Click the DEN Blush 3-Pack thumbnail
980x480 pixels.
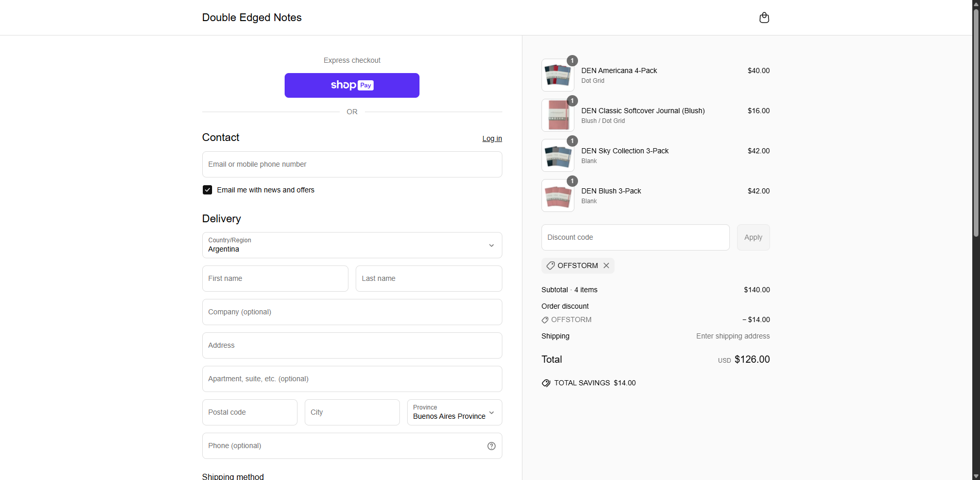click(x=557, y=195)
